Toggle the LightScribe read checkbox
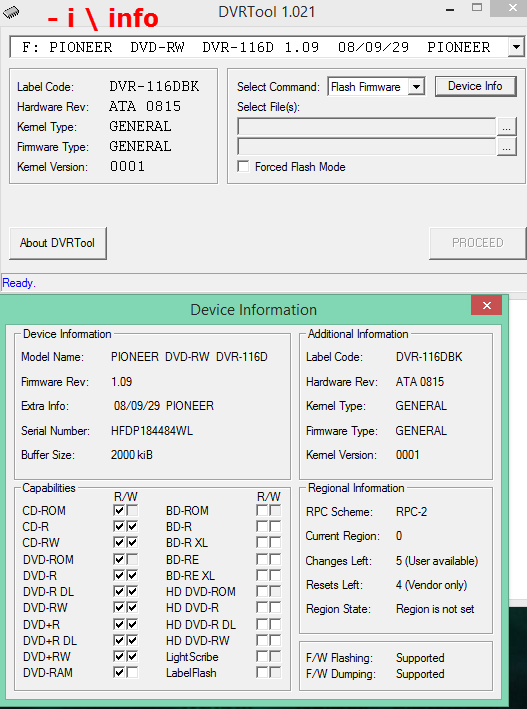 [261, 657]
